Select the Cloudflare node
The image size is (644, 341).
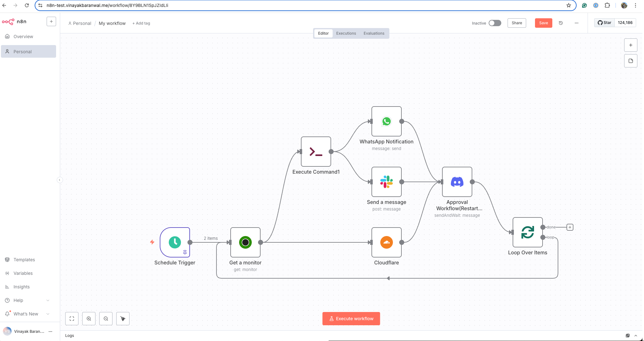(x=387, y=242)
